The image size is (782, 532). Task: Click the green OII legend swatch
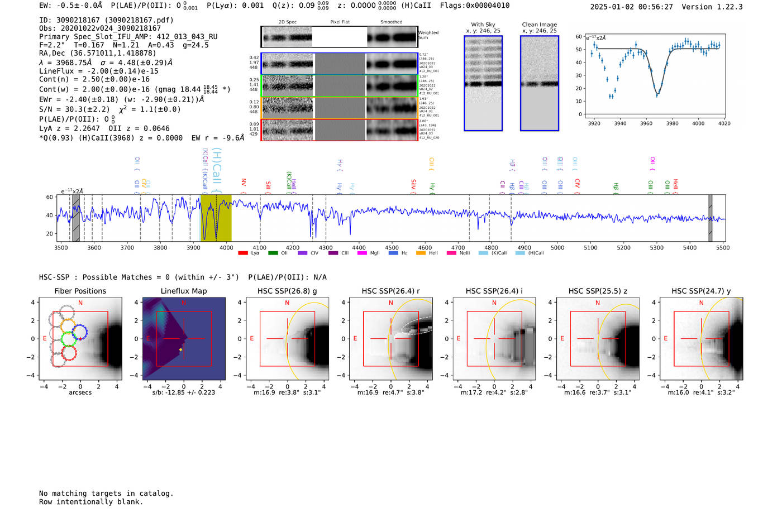point(273,253)
